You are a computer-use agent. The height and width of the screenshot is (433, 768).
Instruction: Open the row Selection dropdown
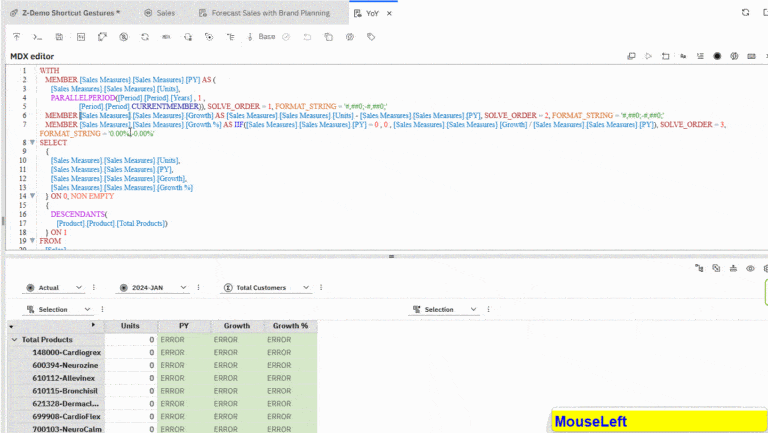58,310
